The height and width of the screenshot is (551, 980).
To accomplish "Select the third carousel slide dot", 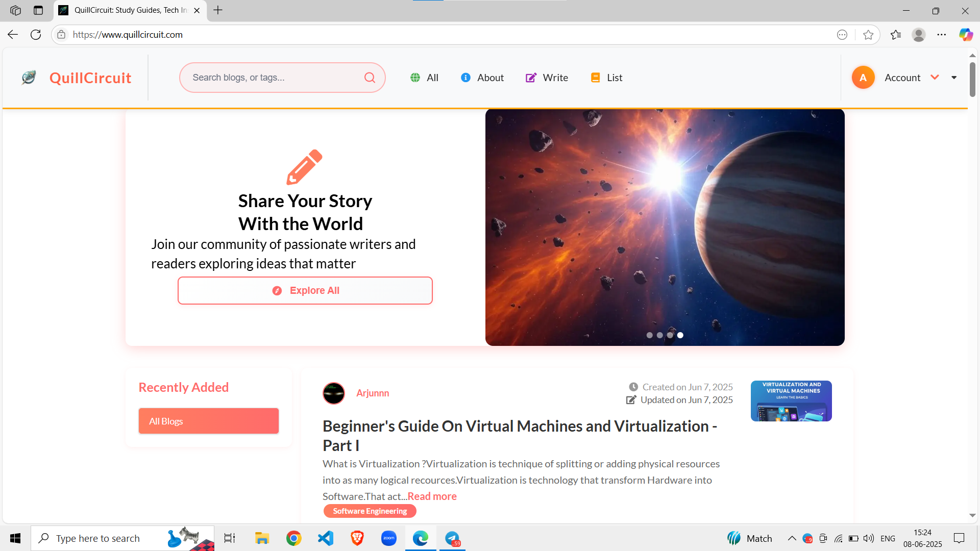I will pyautogui.click(x=670, y=335).
